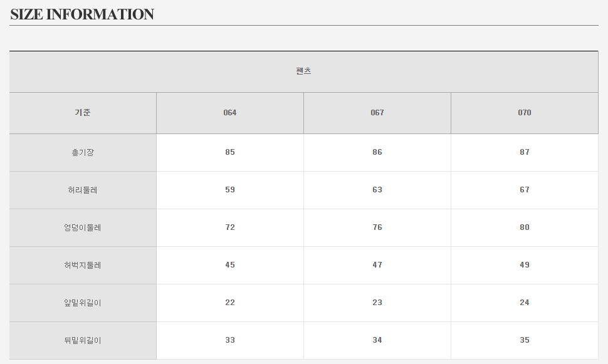This screenshot has height=364, width=608.
Task: Click the SIZE INFORMATION heading
Action: [82, 14]
